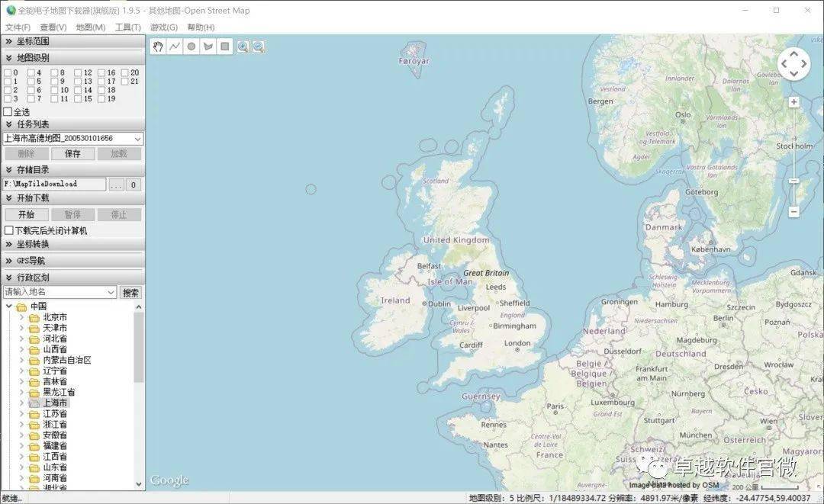Check map level 5 checkbox
The image size is (824, 504).
31,82
